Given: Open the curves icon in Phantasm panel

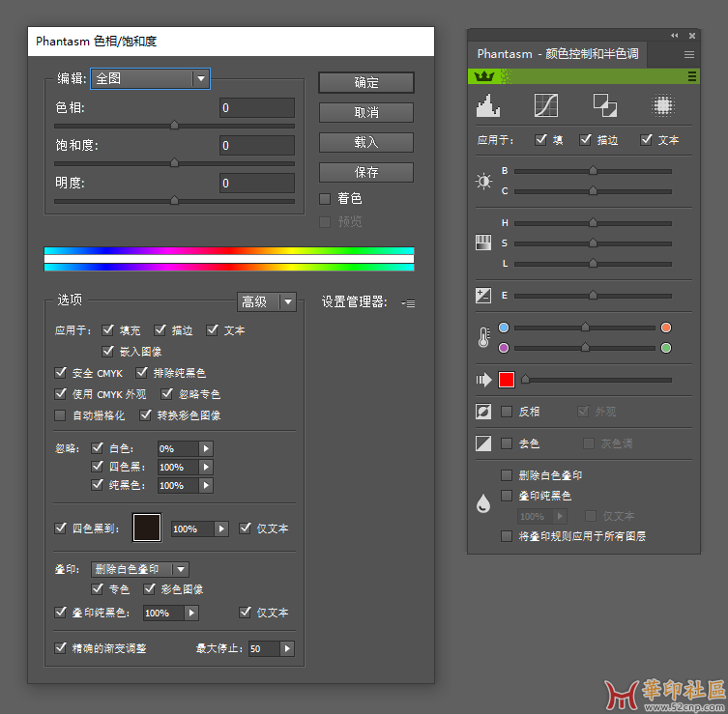Looking at the screenshot, I should click(546, 105).
